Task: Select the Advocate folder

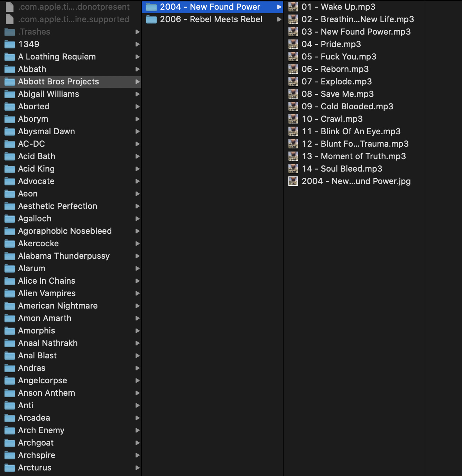Action: [x=71, y=181]
